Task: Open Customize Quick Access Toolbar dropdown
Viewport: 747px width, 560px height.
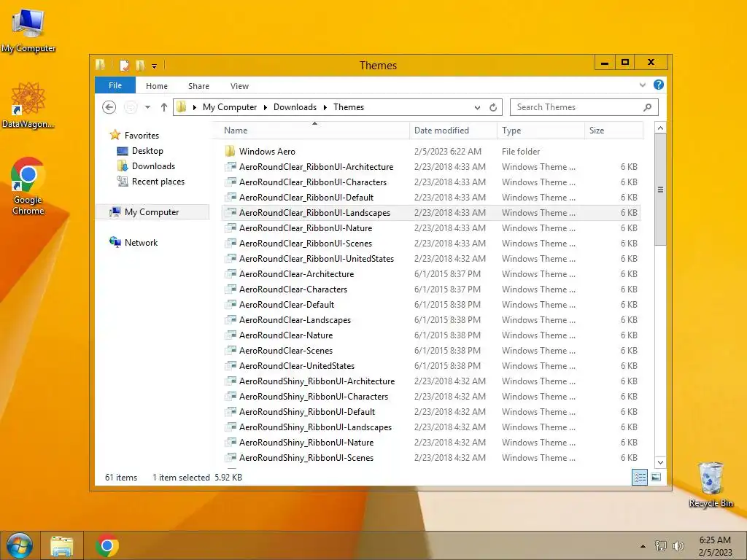Action: point(155,66)
